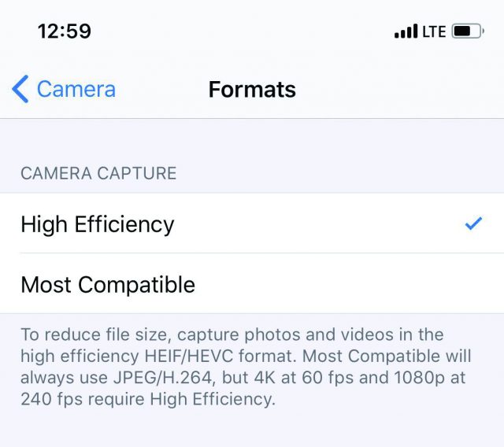The image size is (504, 447).
Task: Click the Formats page title
Action: coord(252,89)
